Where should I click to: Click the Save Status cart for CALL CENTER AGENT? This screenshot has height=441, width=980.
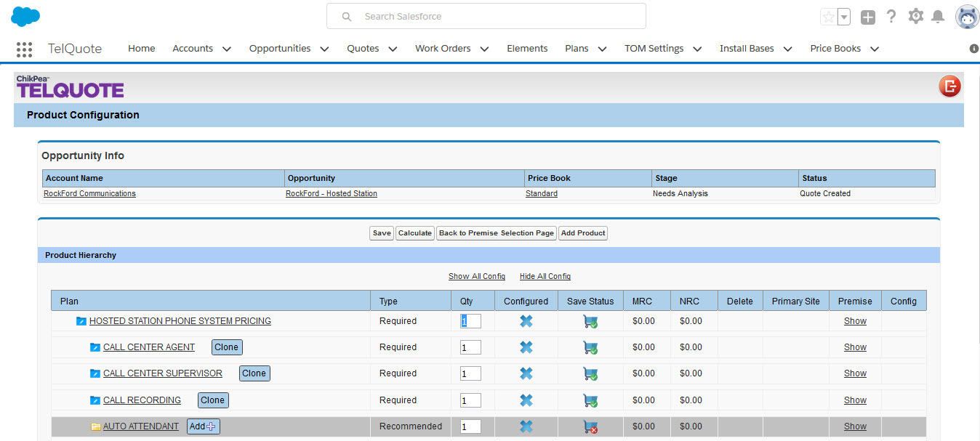tap(590, 347)
